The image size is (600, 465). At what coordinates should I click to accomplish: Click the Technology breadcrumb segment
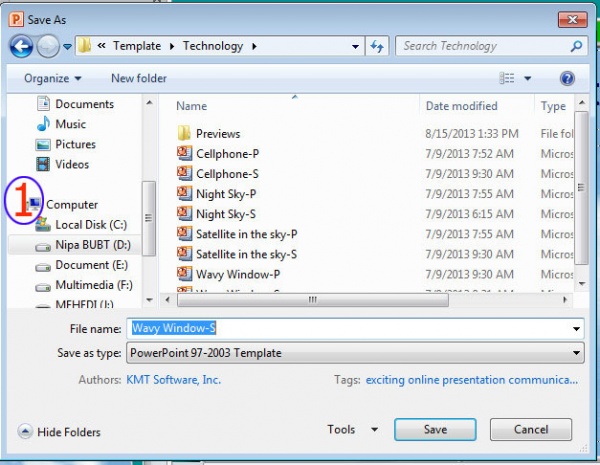(x=213, y=46)
